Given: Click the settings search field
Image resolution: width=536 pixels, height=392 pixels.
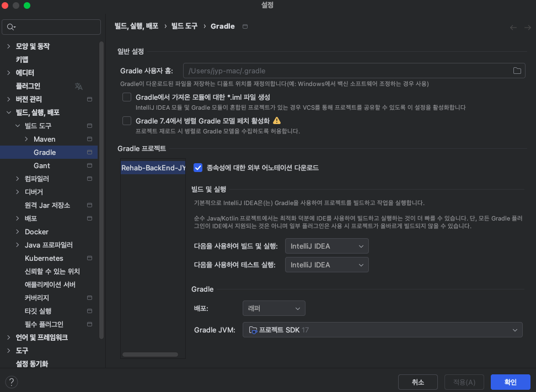Looking at the screenshot, I should click(x=51, y=27).
